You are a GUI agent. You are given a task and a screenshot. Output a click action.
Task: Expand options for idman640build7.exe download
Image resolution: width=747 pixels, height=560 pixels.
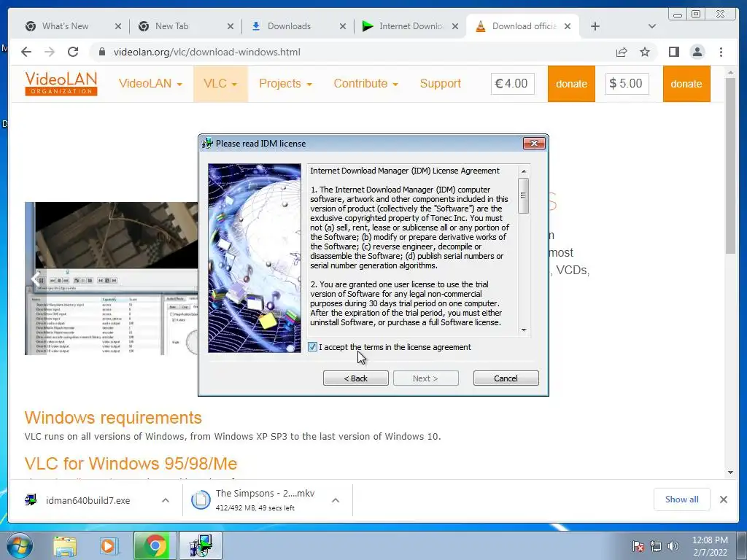pyautogui.click(x=166, y=500)
